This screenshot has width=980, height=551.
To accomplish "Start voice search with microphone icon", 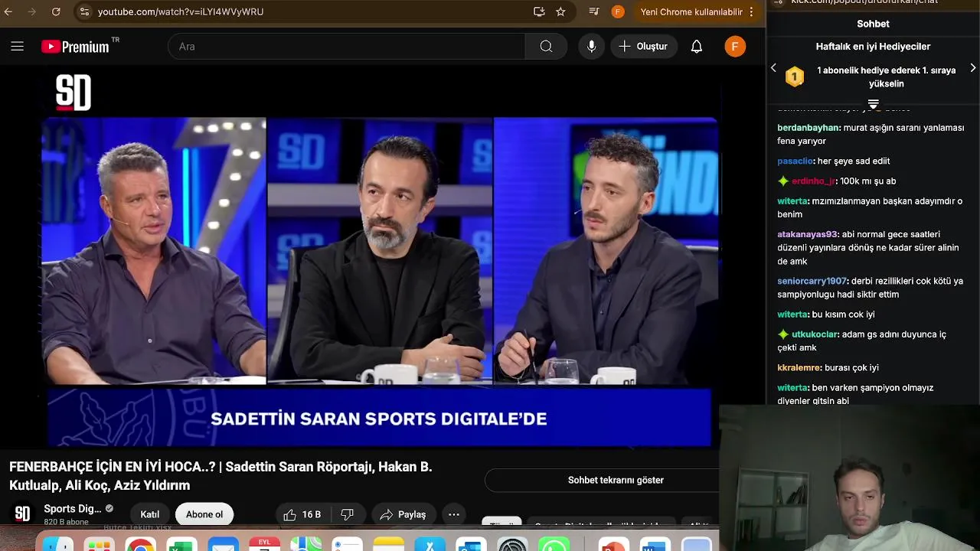I will point(591,47).
